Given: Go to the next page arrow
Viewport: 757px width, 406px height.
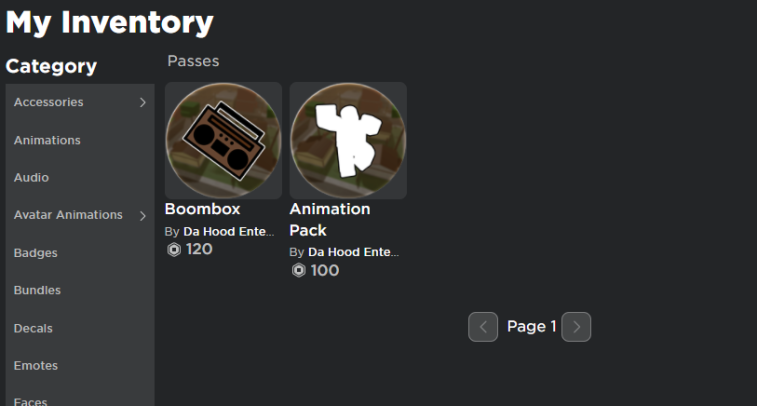Looking at the screenshot, I should (x=576, y=327).
